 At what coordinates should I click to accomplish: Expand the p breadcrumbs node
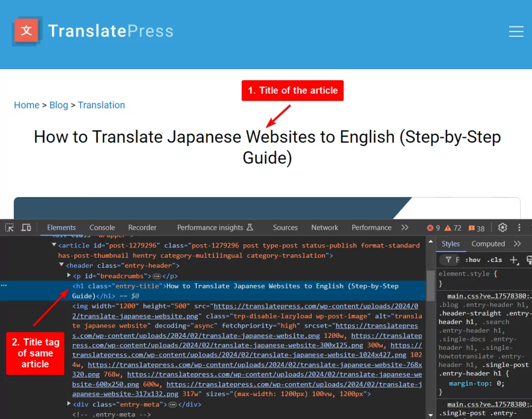pos(69,275)
